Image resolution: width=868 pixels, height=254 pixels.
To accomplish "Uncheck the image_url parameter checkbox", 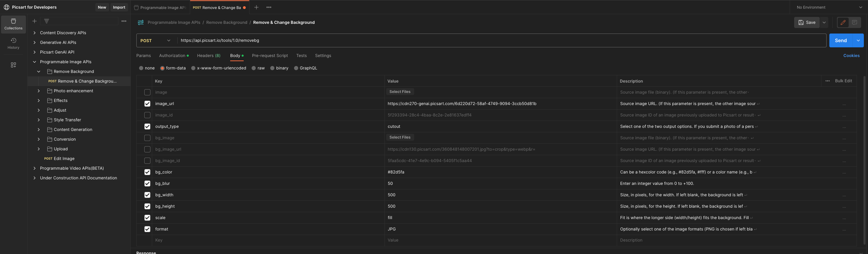I will (147, 104).
